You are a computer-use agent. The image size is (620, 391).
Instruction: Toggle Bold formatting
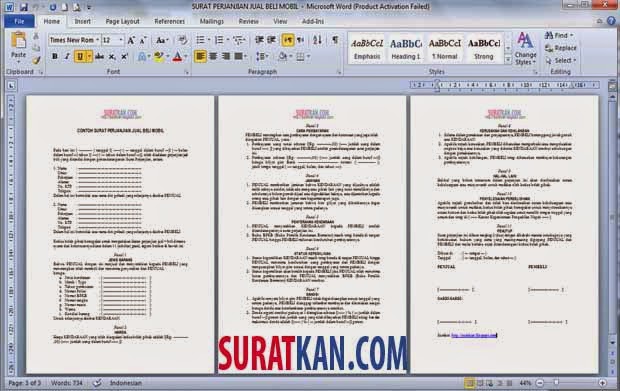point(55,57)
